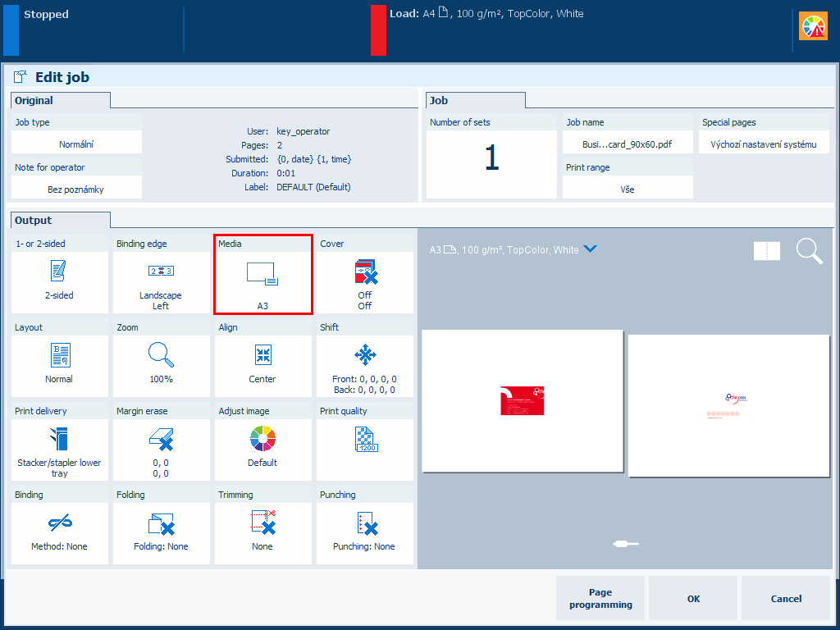Open color warning icon in top bar
This screenshot has height=630, width=840.
point(813,27)
